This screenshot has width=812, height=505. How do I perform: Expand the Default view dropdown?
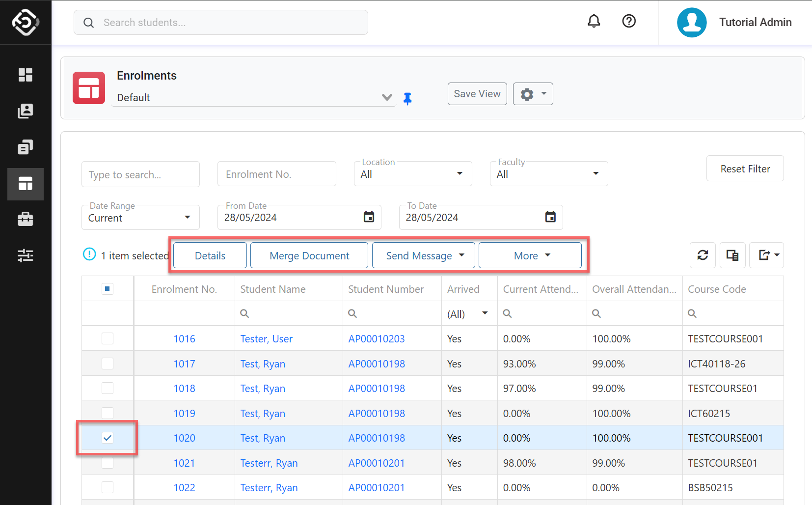tap(387, 97)
